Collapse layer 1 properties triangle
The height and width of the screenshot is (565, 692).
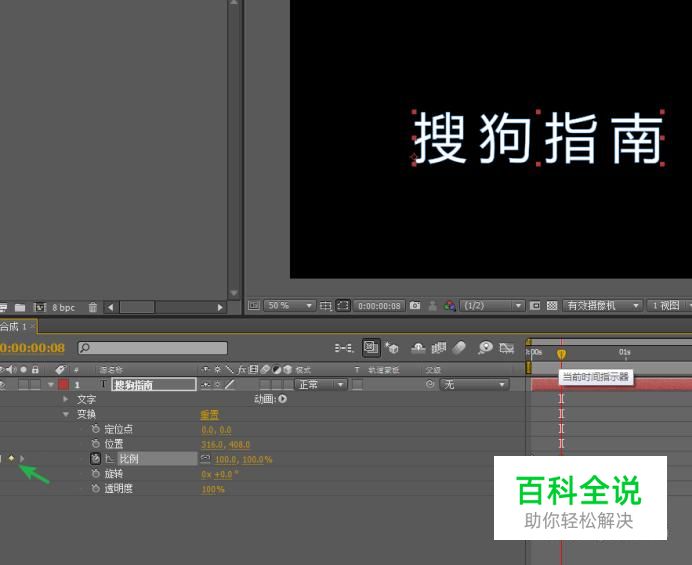pos(51,385)
